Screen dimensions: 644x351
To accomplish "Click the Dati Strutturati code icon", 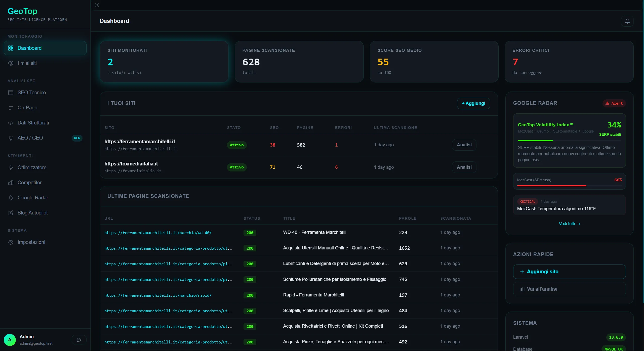I will tap(11, 123).
